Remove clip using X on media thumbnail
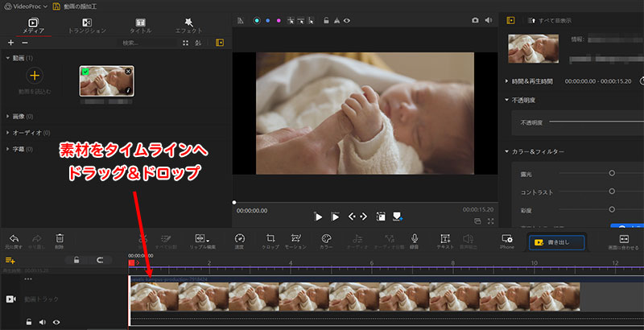This screenshot has height=330, width=644. pos(128,72)
